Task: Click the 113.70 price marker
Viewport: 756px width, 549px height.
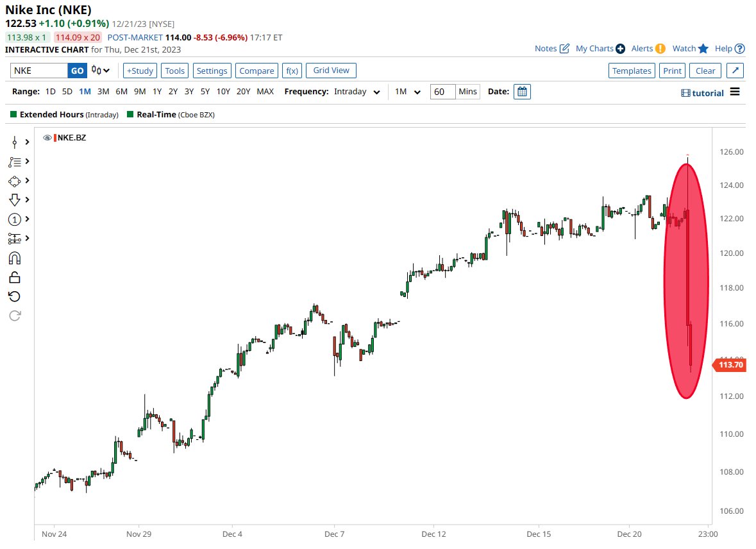Action: coord(730,365)
